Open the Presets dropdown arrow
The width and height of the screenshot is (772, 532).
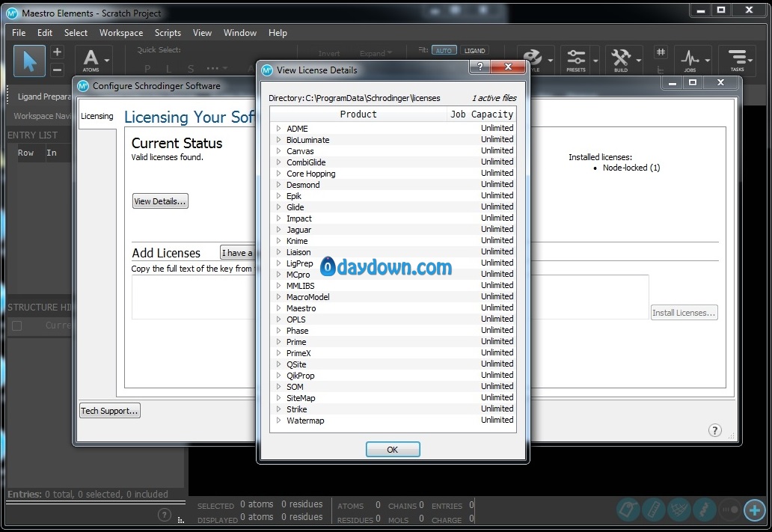point(595,61)
